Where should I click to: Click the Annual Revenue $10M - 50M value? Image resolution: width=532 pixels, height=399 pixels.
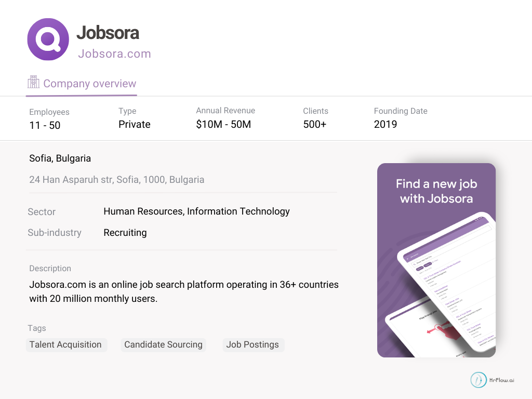coord(223,124)
